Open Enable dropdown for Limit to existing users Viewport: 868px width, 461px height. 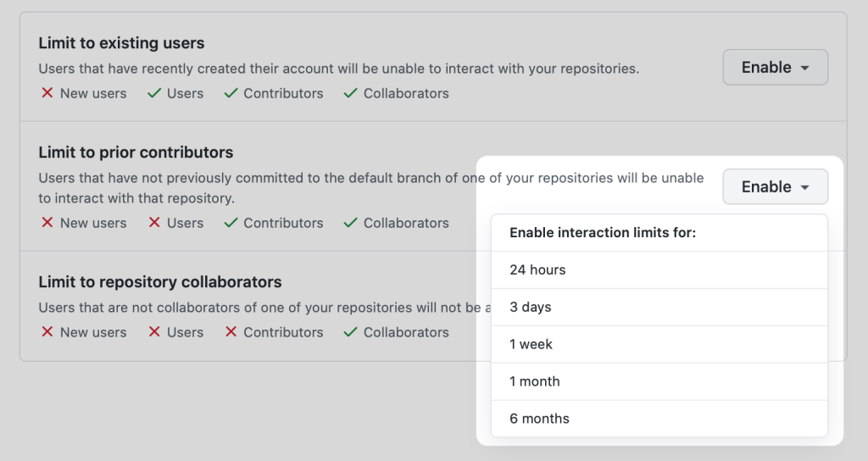point(775,68)
